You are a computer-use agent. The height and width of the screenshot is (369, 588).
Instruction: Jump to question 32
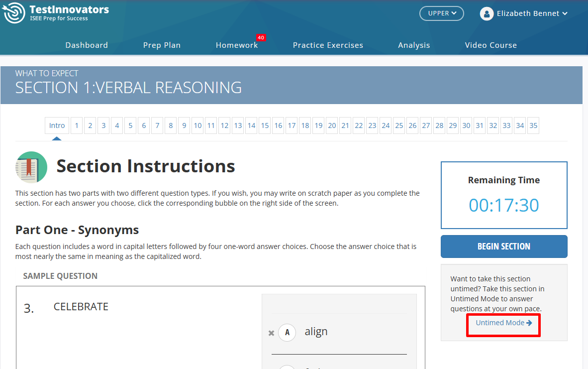tap(493, 125)
